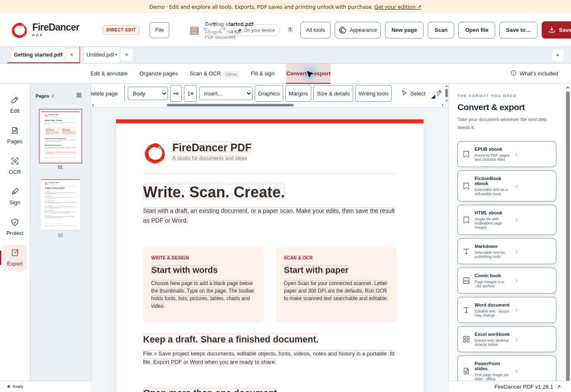Click the EPUB ebook bookmark icon
Screen dimensions: 571x392
pyautogui.click(x=466, y=154)
